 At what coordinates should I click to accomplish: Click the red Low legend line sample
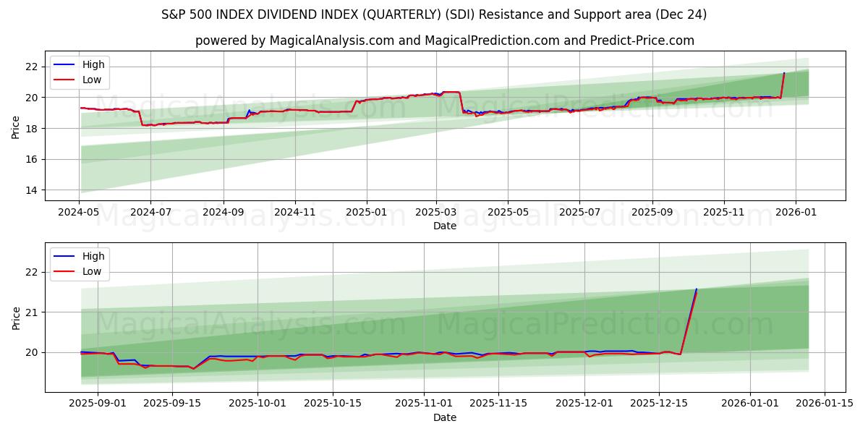point(65,80)
